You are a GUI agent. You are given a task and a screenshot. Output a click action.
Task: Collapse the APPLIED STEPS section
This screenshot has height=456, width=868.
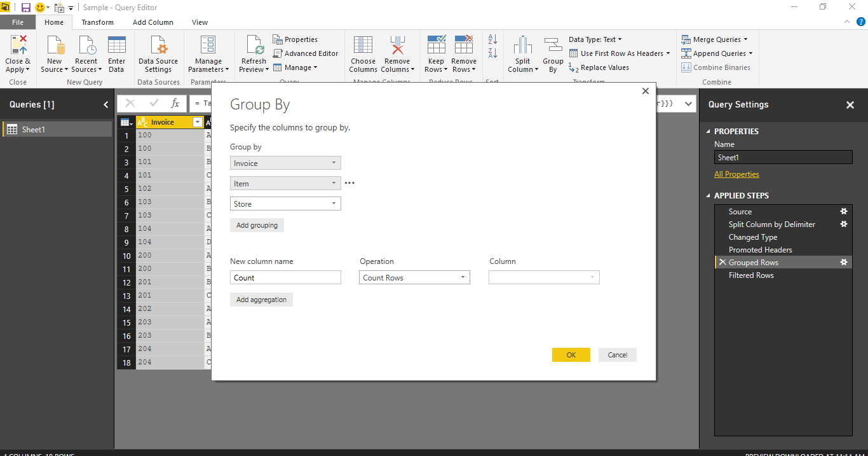click(x=709, y=196)
